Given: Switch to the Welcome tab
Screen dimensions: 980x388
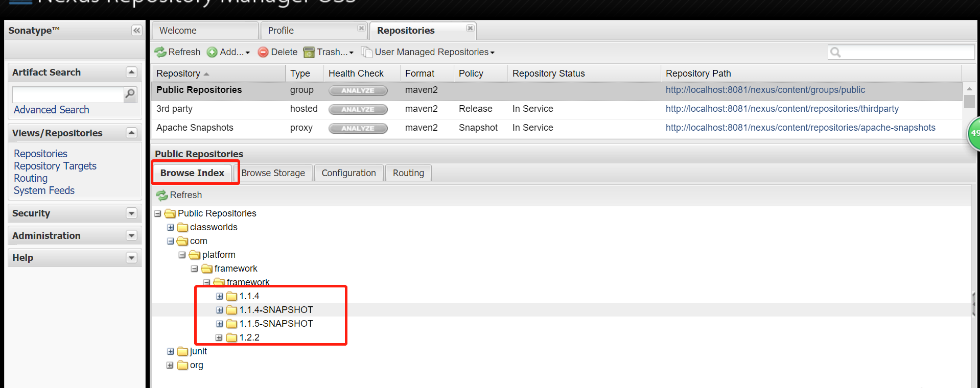Looking at the screenshot, I should 205,31.
